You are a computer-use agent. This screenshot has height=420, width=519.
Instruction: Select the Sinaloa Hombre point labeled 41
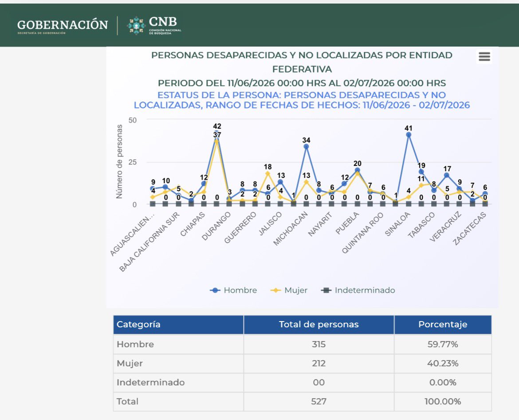pyautogui.click(x=409, y=135)
